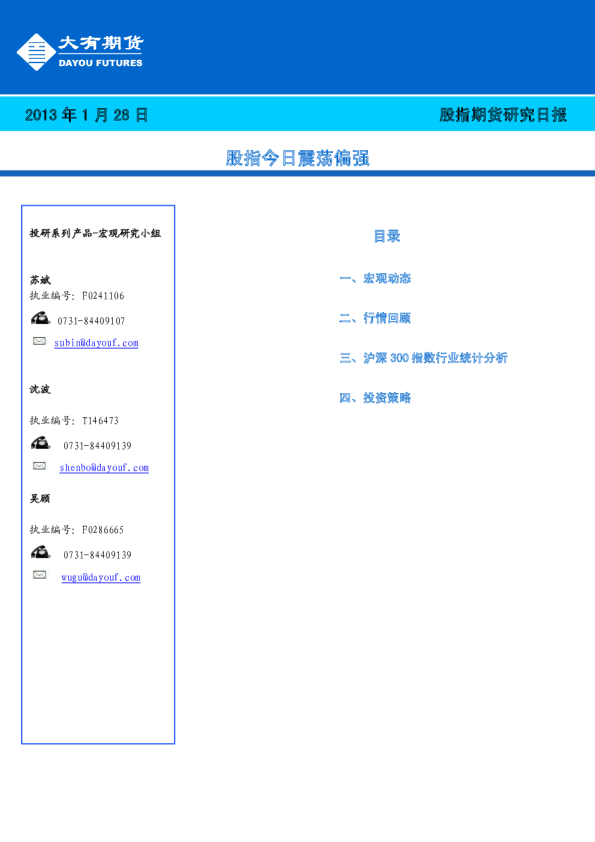Viewport: 595px width, 842px height.
Task: Open the wugu@dayouf.com email link
Action: [101, 577]
